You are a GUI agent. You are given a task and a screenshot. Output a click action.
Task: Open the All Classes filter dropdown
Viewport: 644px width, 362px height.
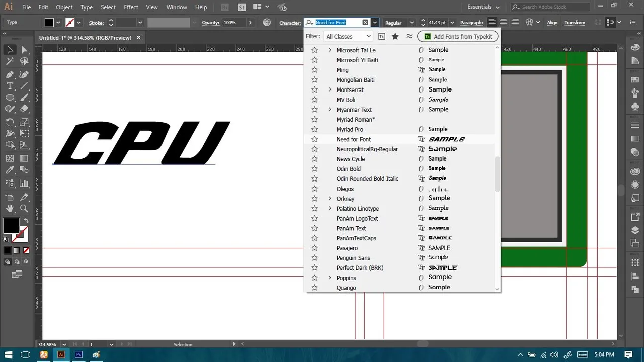(x=348, y=36)
